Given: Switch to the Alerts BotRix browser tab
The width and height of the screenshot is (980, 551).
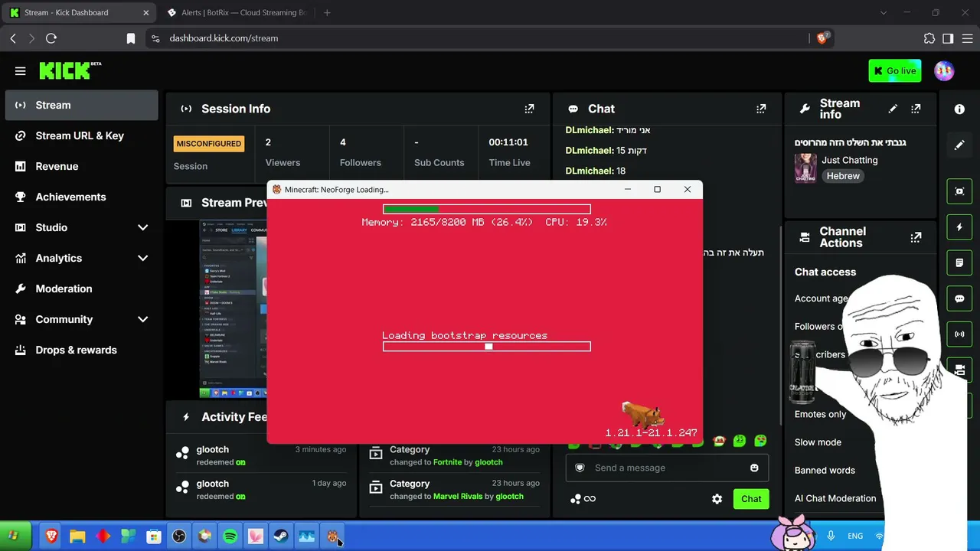Looking at the screenshot, I should pyautogui.click(x=237, y=12).
